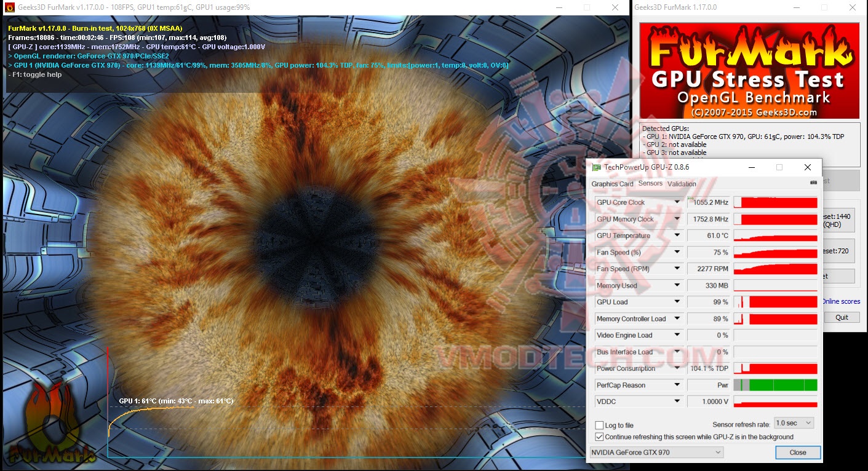Click the GPU Load history graph
This screenshot has width=868, height=471.
pos(775,302)
